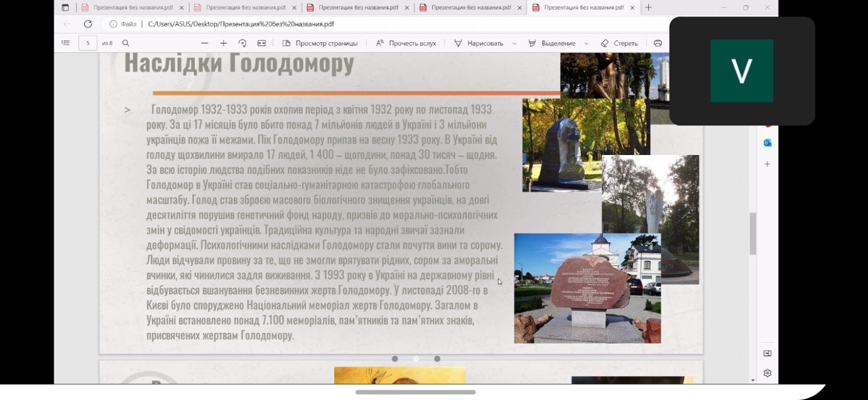Open the Просмотр страницы view options
The image size is (868, 400).
click(x=320, y=43)
